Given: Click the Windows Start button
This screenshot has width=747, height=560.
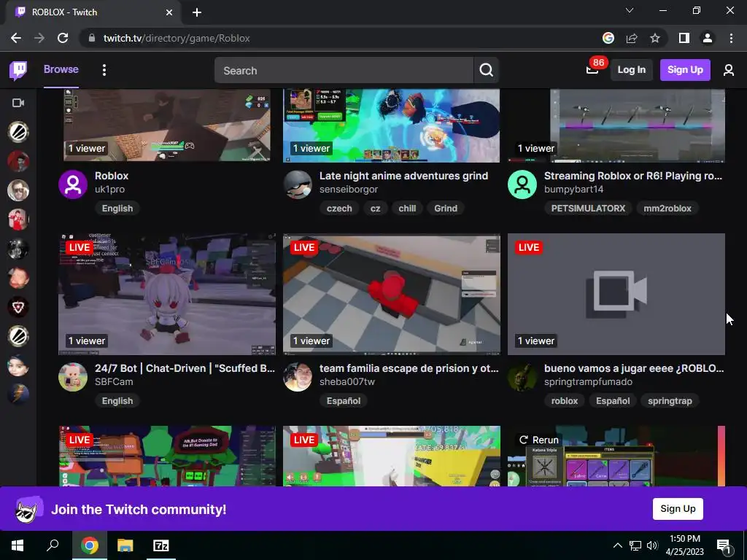Looking at the screenshot, I should 18,545.
